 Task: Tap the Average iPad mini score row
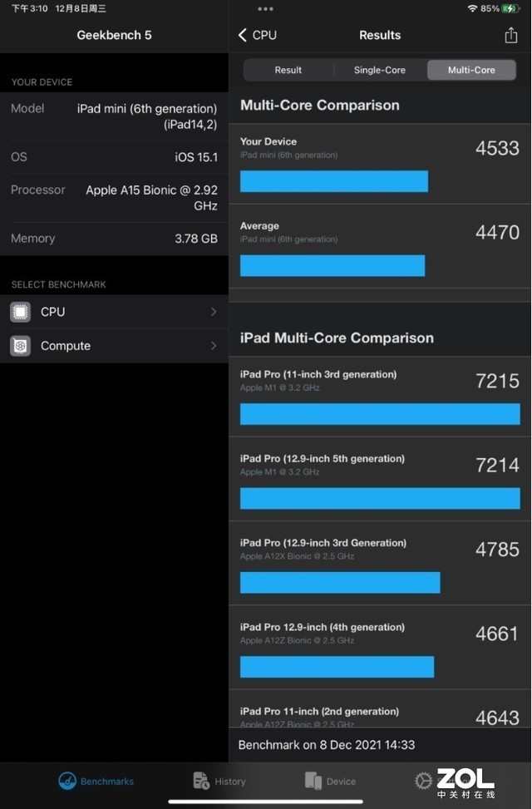click(380, 248)
